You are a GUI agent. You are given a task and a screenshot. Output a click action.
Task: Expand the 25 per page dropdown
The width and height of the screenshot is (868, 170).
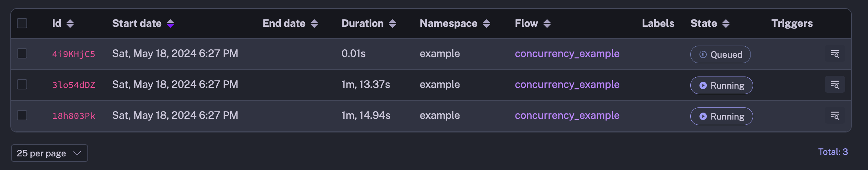pos(49,153)
